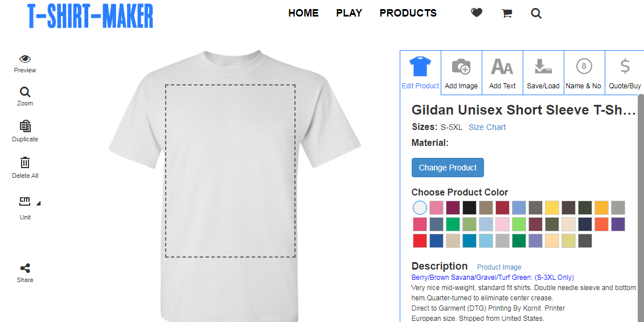Click the Delete All trash icon
Viewport: 644px width, 322px height.
25,162
